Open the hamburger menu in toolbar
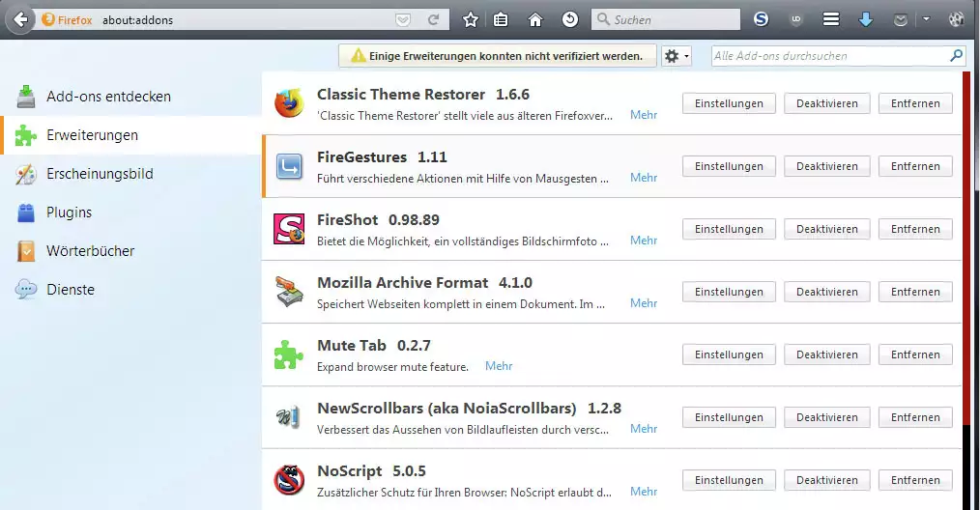 click(x=830, y=19)
